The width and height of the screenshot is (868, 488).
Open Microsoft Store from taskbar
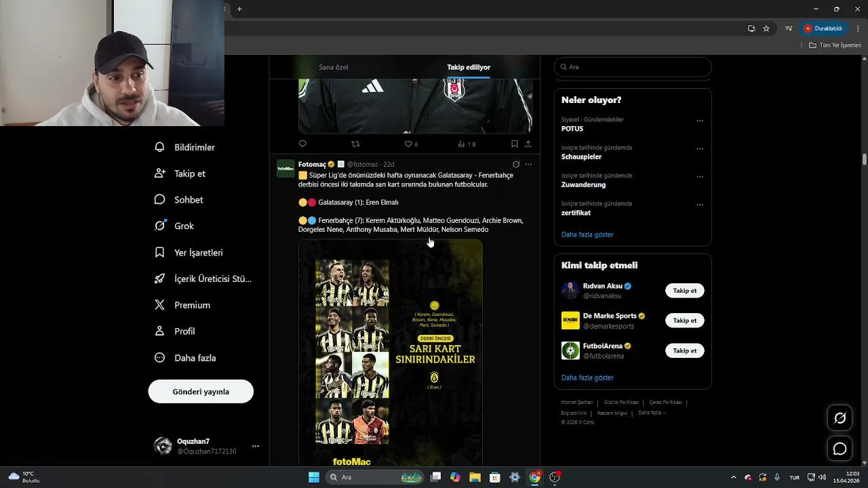(x=495, y=477)
